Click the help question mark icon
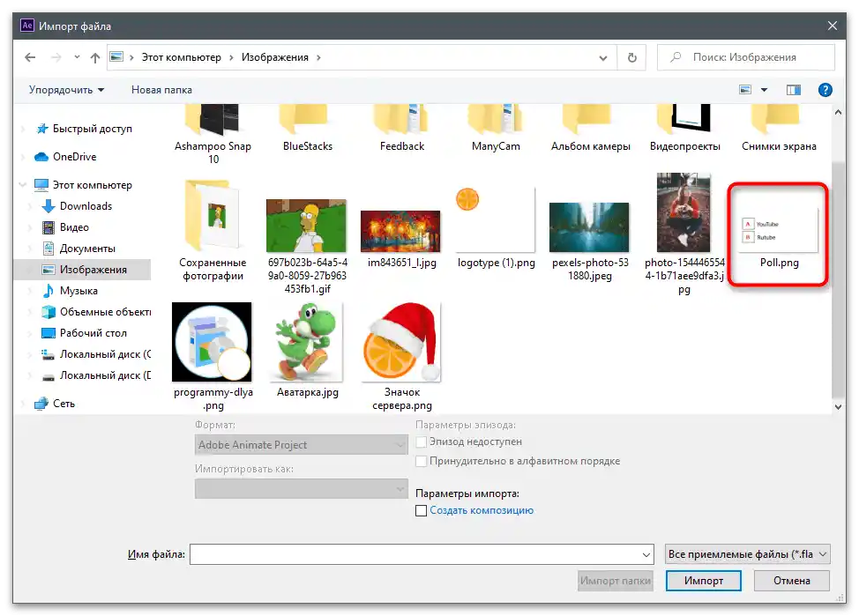The height and width of the screenshot is (616, 859). 825,90
